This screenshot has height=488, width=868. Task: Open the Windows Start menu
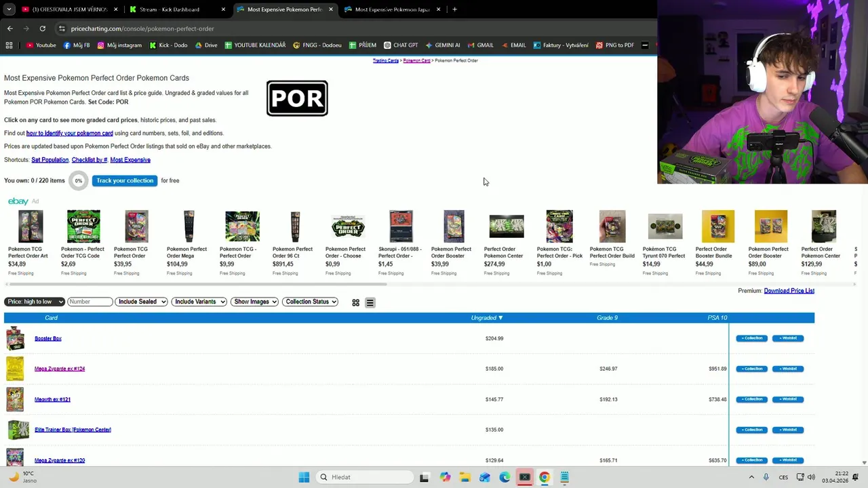tap(304, 477)
